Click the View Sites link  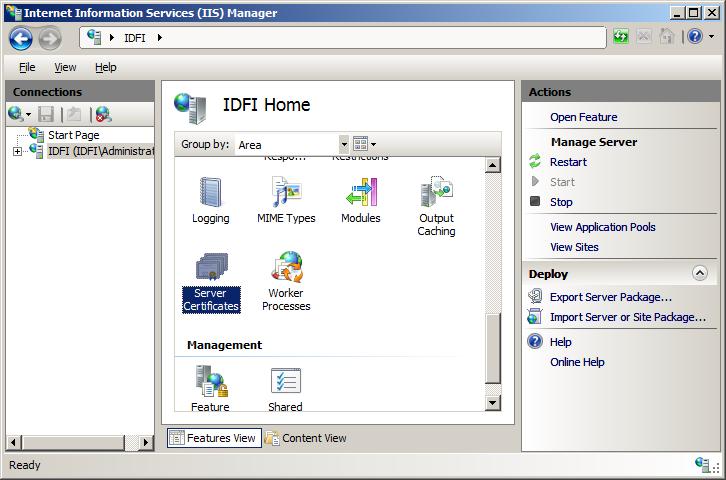pyautogui.click(x=574, y=247)
